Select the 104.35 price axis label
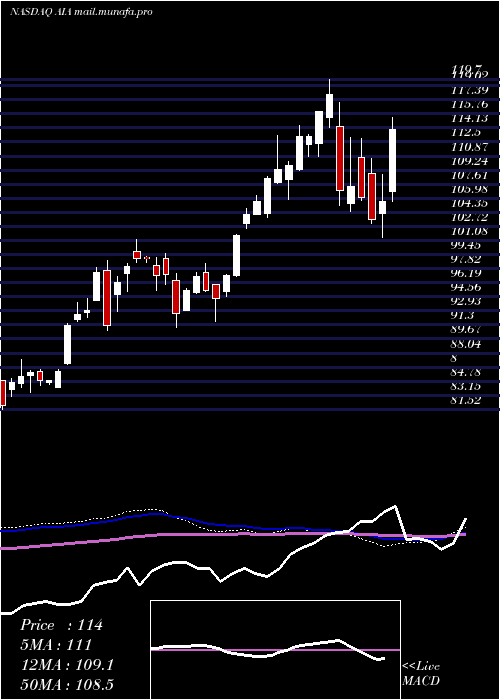Image resolution: width=500 pixels, height=700 pixels. [470, 203]
